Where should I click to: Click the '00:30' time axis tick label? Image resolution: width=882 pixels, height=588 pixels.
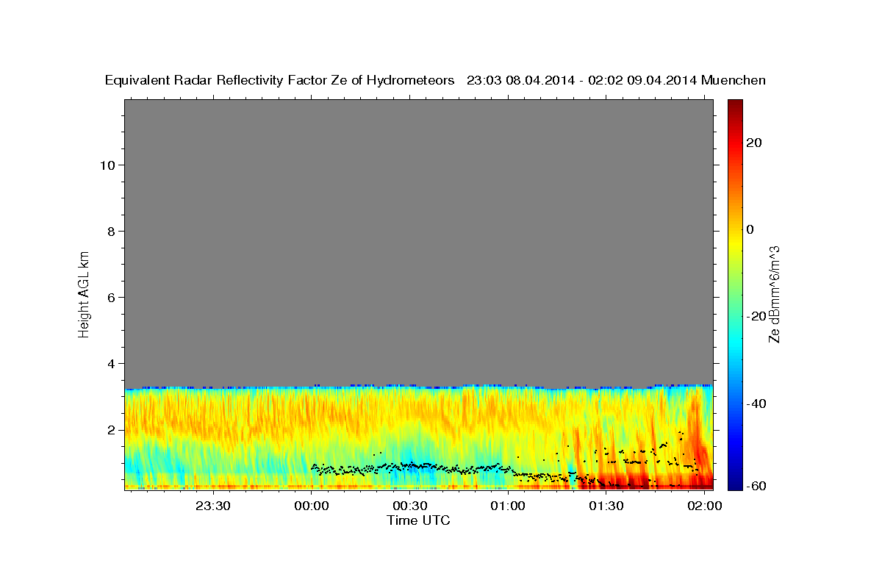[410, 506]
